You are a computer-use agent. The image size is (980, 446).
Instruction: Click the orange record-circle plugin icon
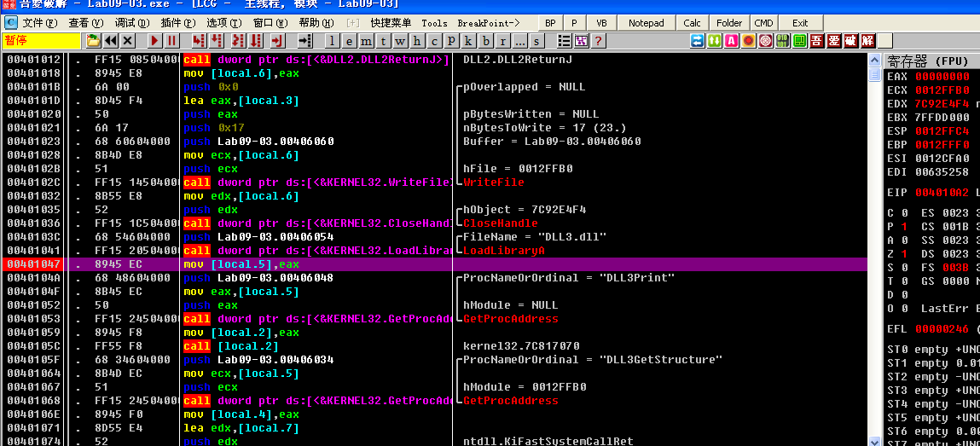click(x=748, y=41)
